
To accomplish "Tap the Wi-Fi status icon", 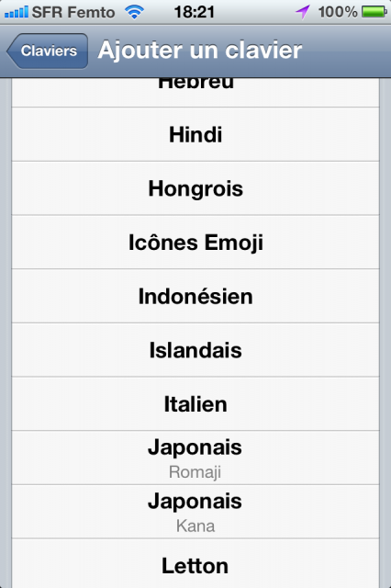I will (x=134, y=12).
